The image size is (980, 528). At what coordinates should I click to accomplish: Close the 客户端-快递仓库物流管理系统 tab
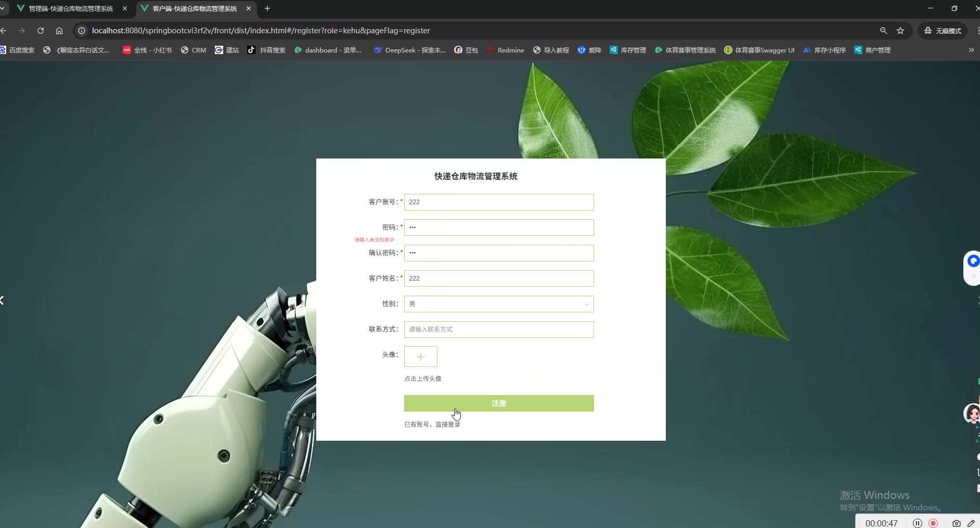click(x=249, y=8)
